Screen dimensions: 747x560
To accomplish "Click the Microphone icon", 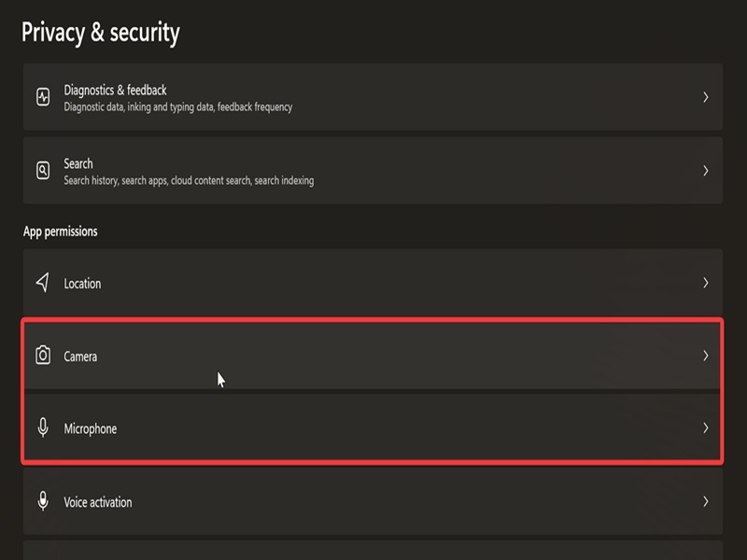I will coord(43,427).
